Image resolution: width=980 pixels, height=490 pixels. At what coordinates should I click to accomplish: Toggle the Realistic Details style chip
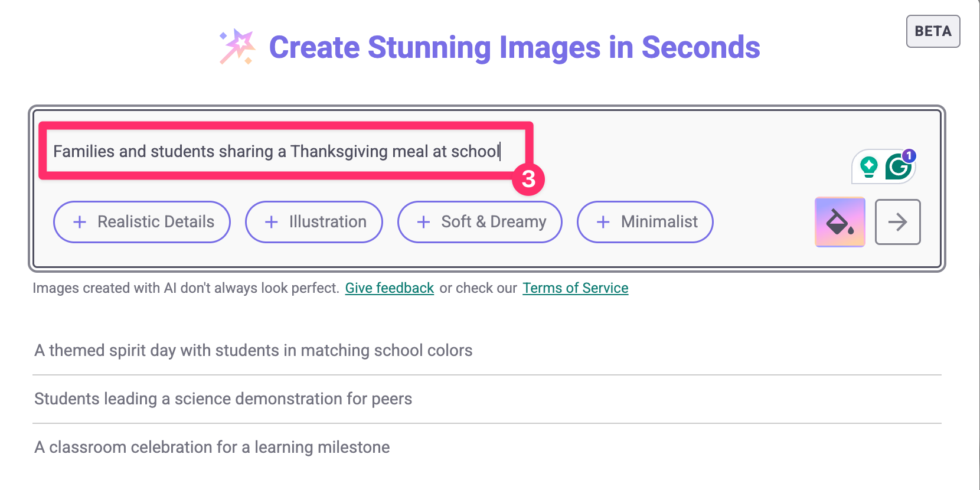142,222
